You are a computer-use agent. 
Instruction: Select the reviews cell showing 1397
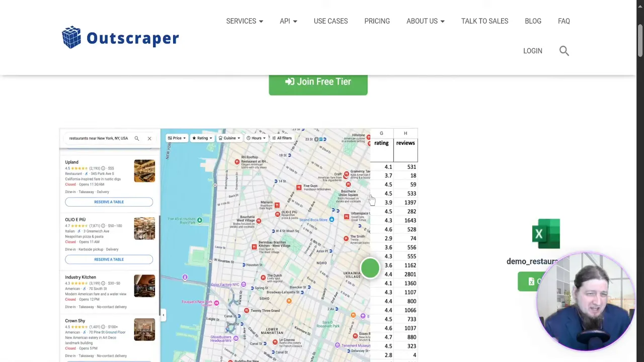pyautogui.click(x=406, y=203)
